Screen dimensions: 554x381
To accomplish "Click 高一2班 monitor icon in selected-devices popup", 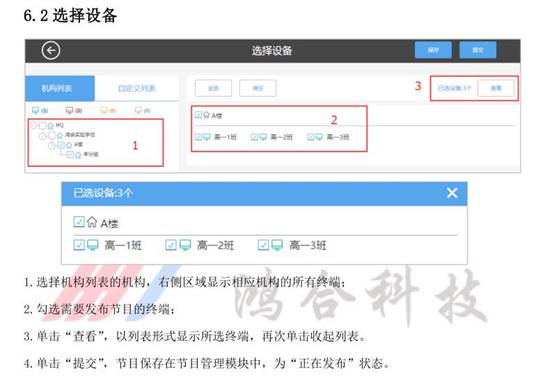I will click(185, 245).
